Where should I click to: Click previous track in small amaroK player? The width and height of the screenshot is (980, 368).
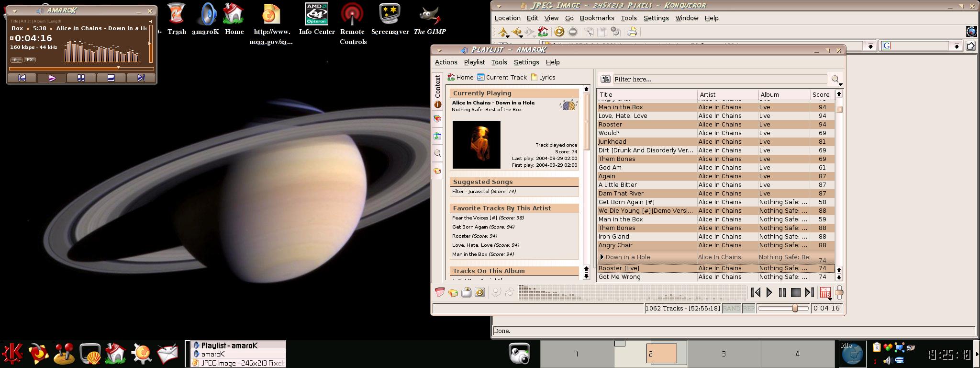22,78
